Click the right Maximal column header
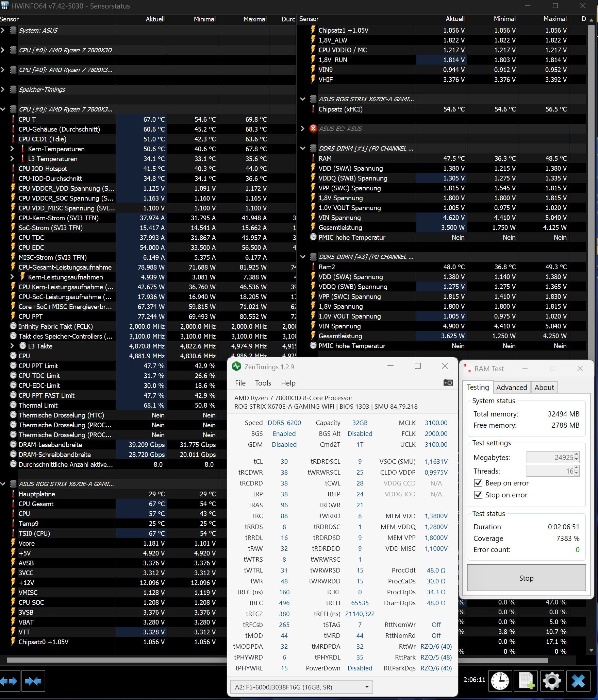Screen dimensions: 598x700 click(544, 19)
